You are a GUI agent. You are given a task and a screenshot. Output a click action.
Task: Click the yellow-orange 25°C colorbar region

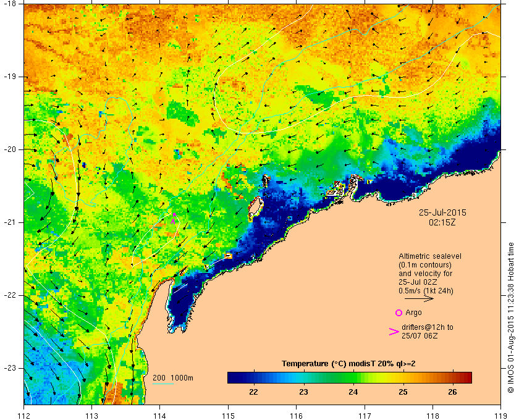pyautogui.click(x=403, y=377)
